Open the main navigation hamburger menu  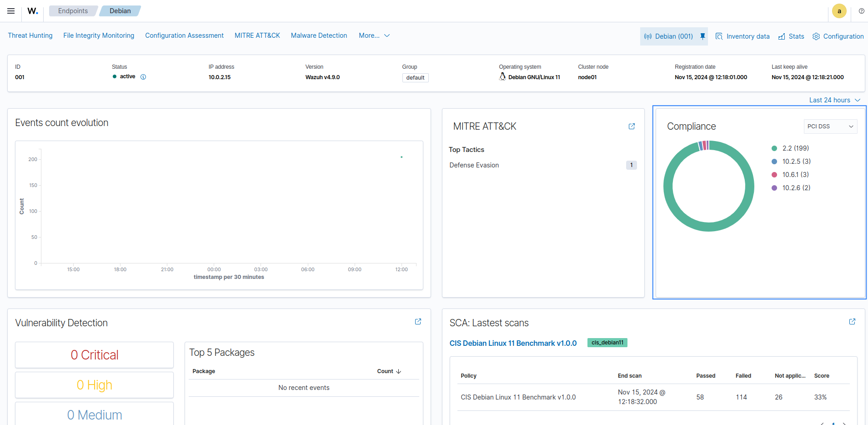(x=10, y=11)
